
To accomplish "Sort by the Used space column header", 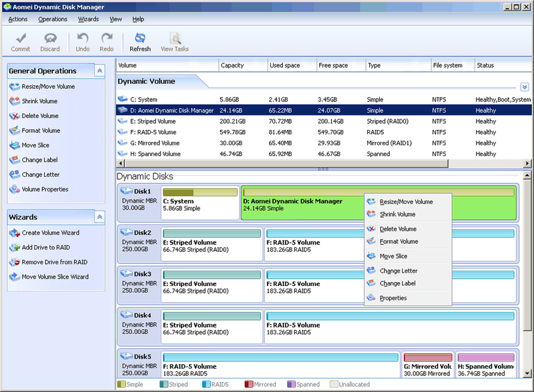I will pos(292,65).
